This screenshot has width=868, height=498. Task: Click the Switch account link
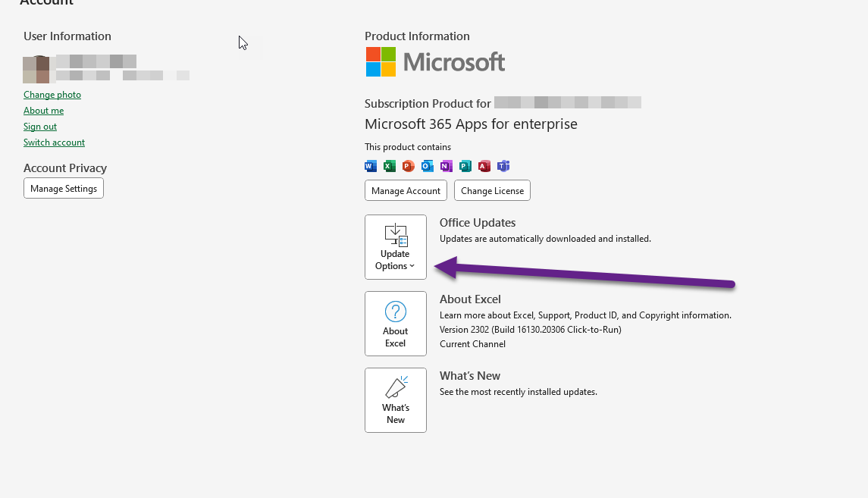tap(54, 143)
